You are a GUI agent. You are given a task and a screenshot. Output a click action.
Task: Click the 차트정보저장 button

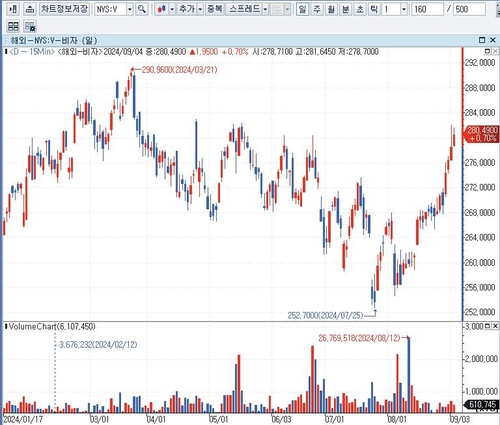pos(65,9)
